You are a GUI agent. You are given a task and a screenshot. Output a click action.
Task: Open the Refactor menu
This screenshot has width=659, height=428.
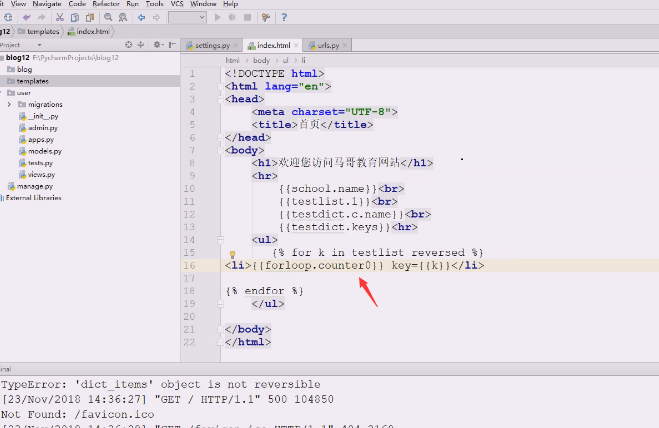(x=106, y=4)
